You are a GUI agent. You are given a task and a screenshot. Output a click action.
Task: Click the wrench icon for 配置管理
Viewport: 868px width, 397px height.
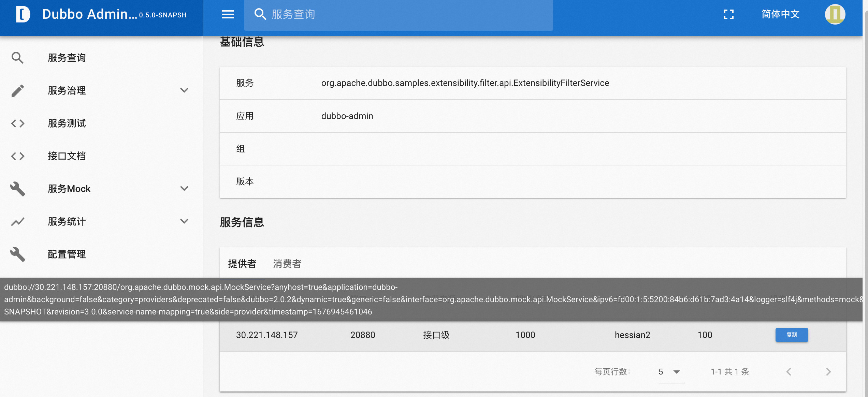18,254
